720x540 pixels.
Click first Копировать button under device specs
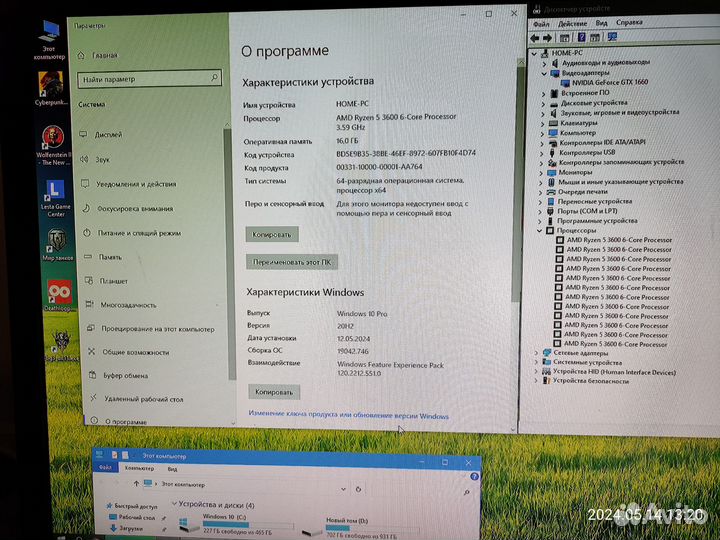point(272,234)
